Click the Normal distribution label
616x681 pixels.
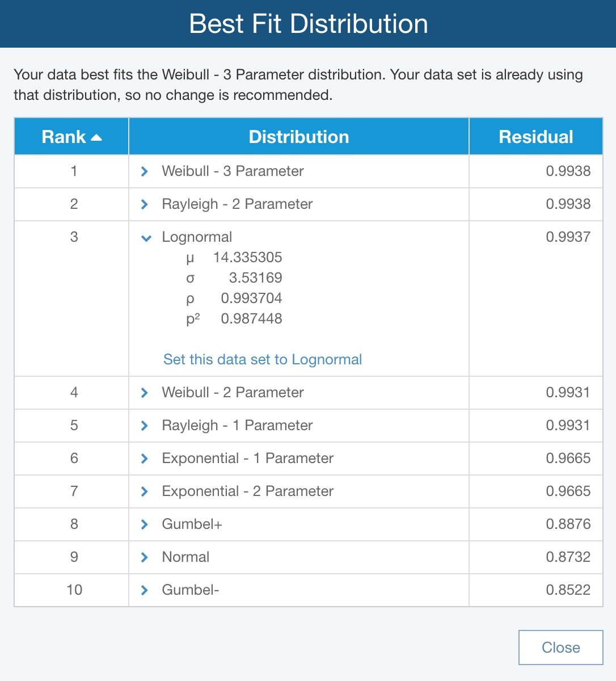(185, 557)
